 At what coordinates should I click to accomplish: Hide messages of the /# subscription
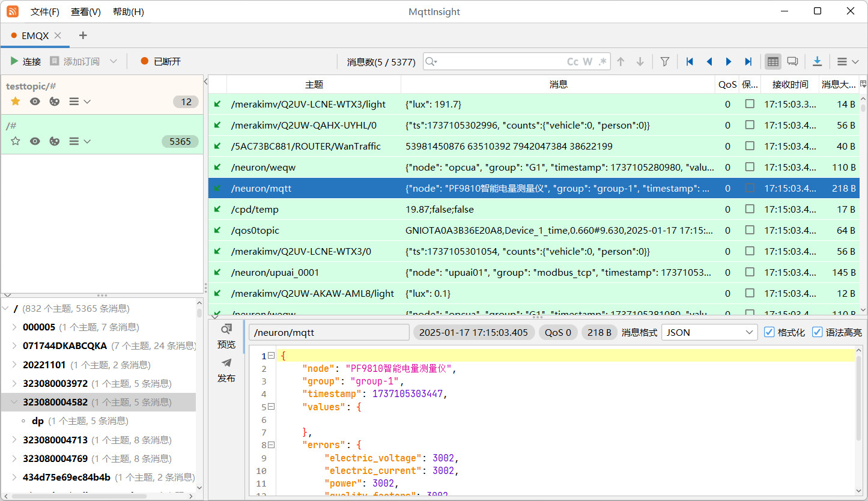click(35, 141)
